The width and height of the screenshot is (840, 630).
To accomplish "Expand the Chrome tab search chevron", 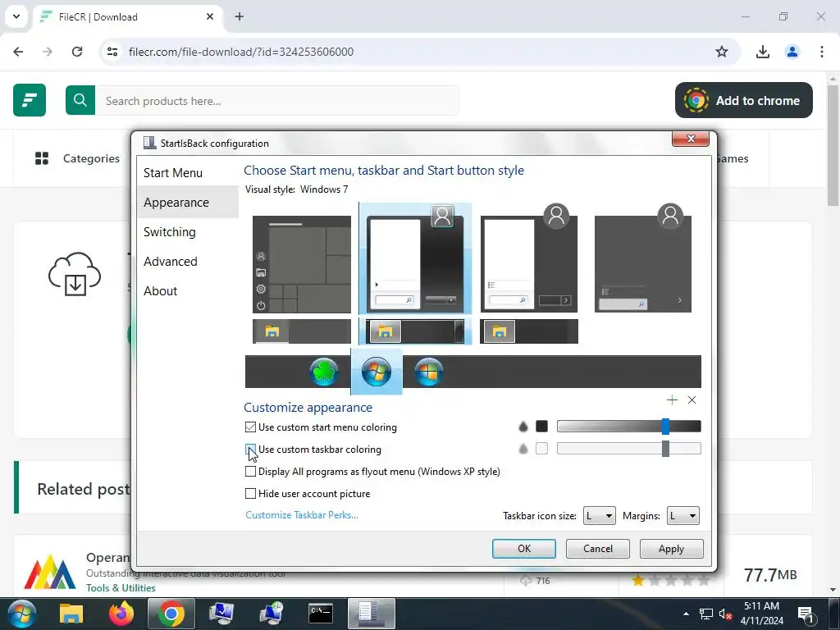I will coord(16,16).
